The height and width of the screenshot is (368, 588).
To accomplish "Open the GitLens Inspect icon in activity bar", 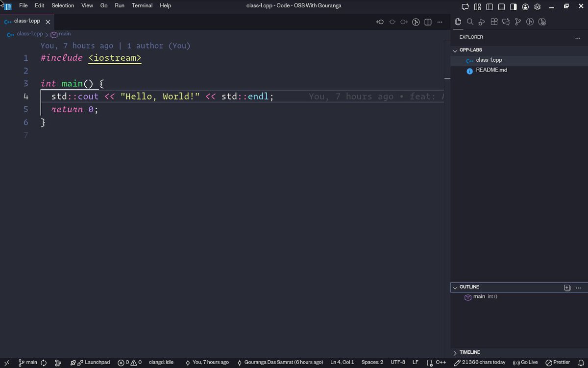I will pyautogui.click(x=542, y=22).
